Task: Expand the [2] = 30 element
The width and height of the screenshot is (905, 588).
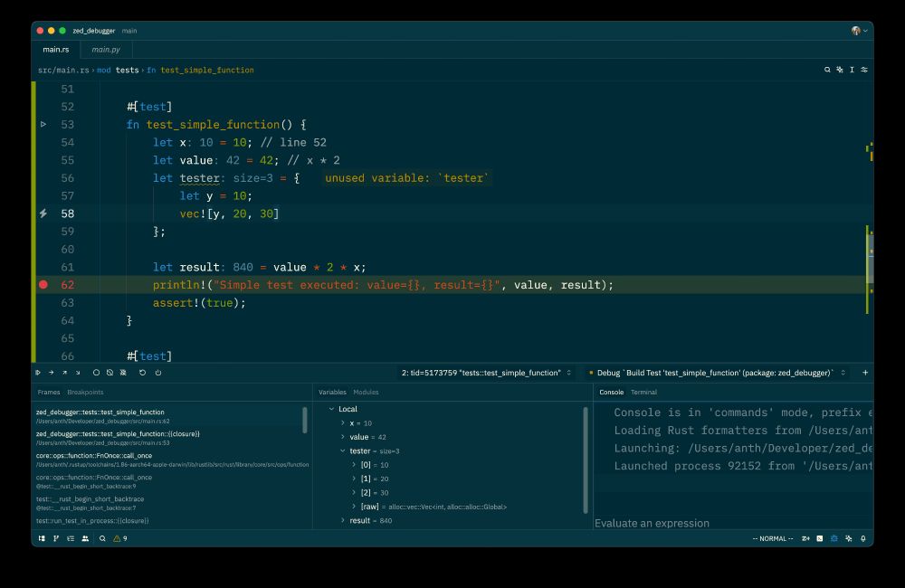Action: [x=354, y=492]
